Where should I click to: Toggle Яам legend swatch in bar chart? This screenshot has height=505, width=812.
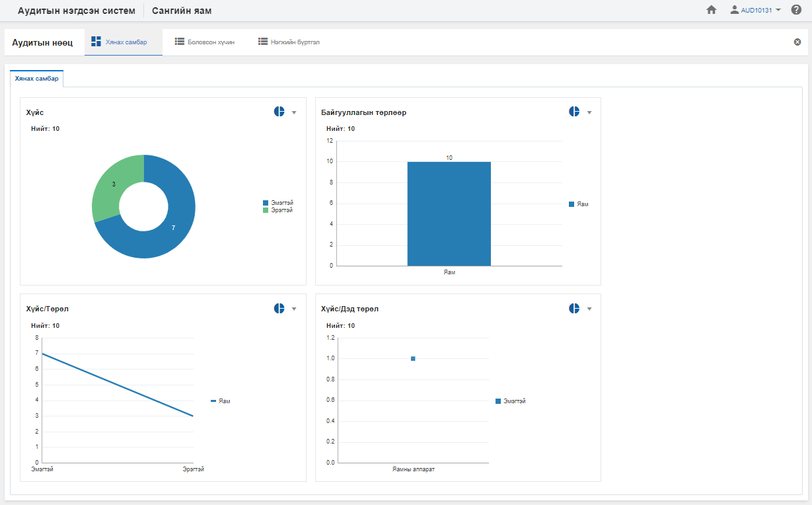click(572, 205)
